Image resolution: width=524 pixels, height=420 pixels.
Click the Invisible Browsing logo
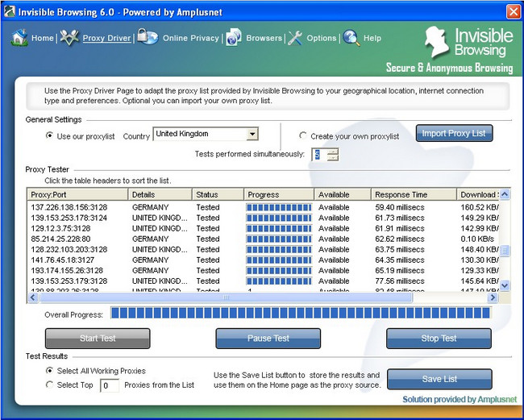pos(469,44)
